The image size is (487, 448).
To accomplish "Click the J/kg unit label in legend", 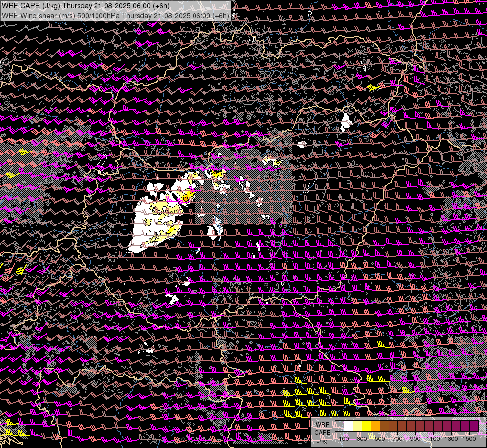I will coord(322,440).
